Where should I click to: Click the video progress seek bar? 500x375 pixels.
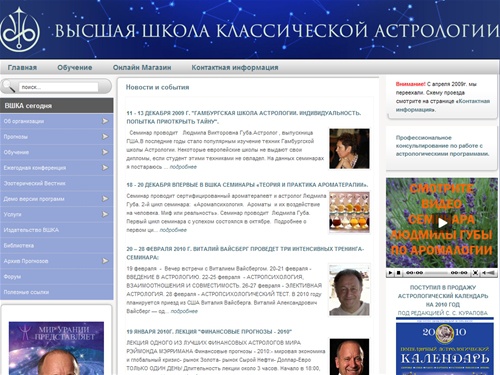point(436,273)
